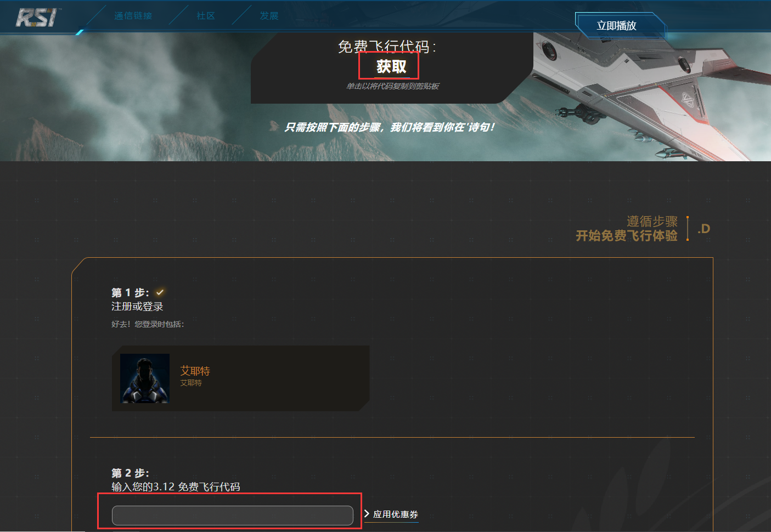Screen dimensions: 771x532
Task: Click the Step 1 completed checkmark
Action: (160, 292)
